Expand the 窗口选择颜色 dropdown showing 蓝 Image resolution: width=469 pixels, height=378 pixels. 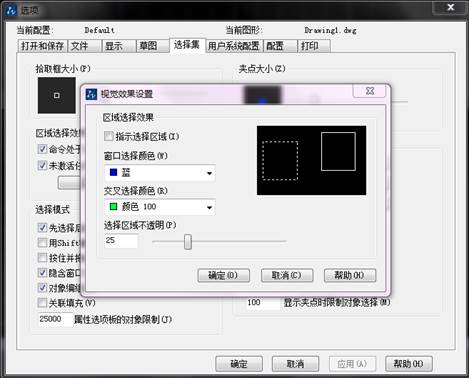click(160, 173)
